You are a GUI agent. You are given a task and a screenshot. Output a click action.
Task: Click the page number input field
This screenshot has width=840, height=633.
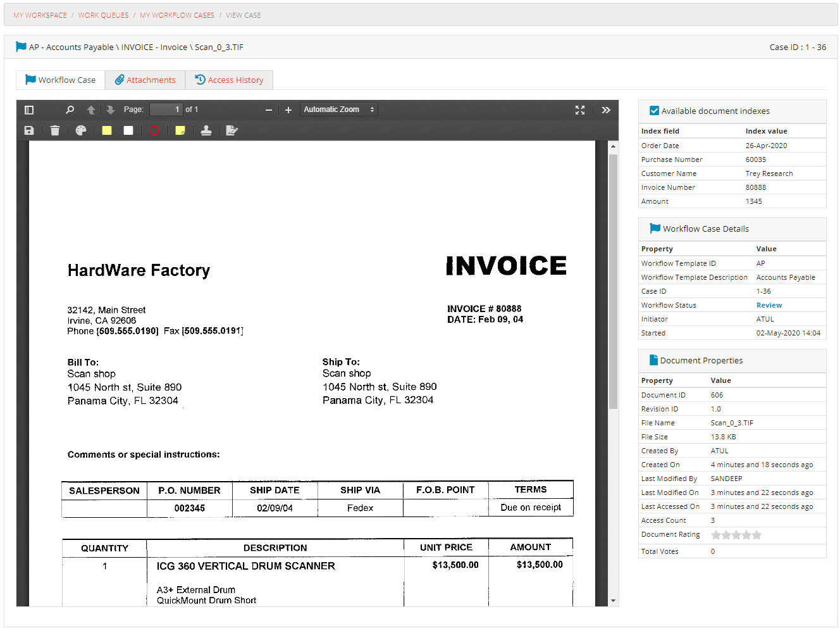point(166,110)
